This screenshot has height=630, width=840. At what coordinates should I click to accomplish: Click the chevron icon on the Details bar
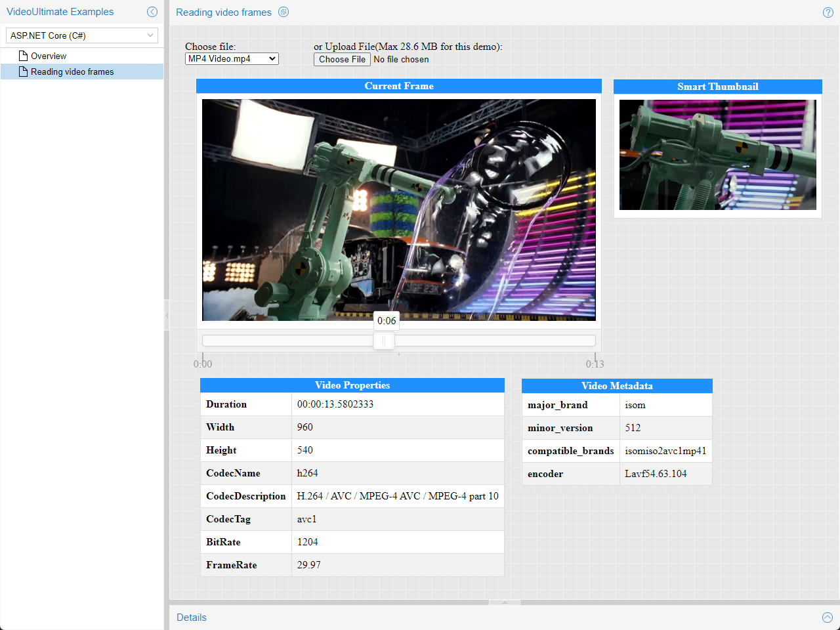pyautogui.click(x=828, y=618)
